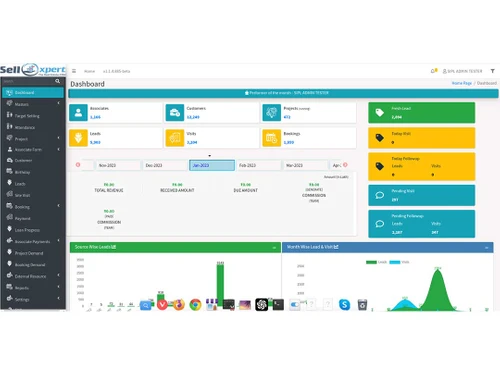Click the Month Wise Lead & Visit chart icon

tap(336, 247)
